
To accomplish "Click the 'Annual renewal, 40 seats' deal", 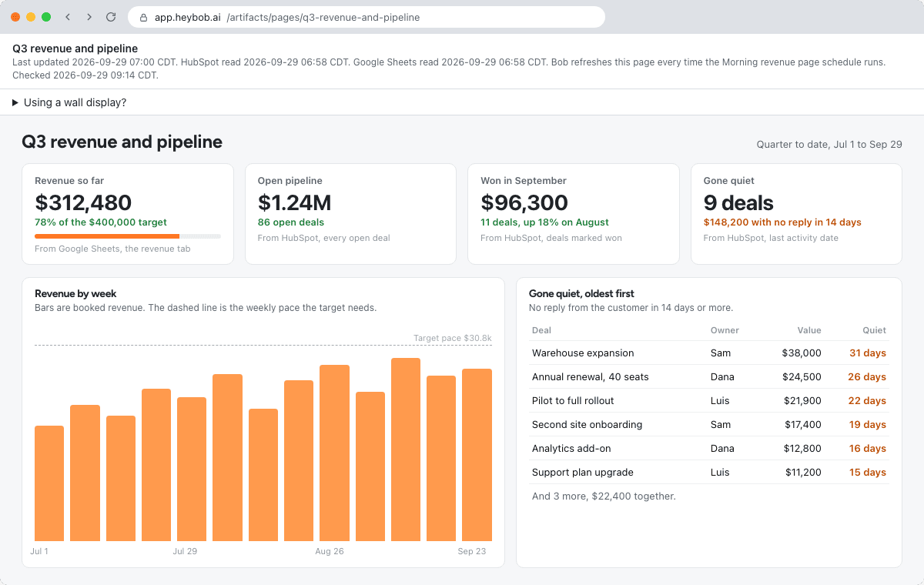I will (590, 377).
